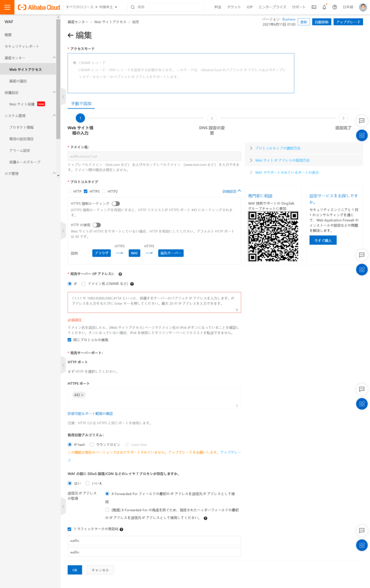This screenshot has height=588, width=370.
Task: Uncheck 同じプロトコルの使用 checkbox
Action: click(69, 340)
